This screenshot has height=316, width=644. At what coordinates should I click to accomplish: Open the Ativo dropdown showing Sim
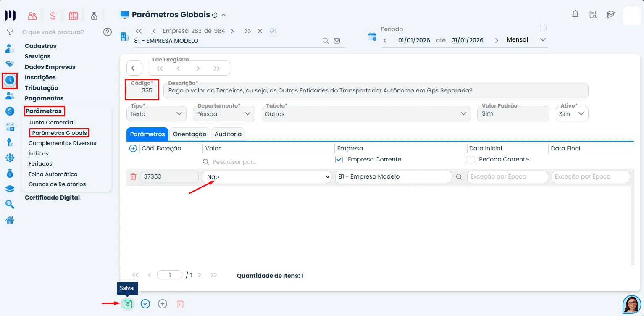(572, 113)
